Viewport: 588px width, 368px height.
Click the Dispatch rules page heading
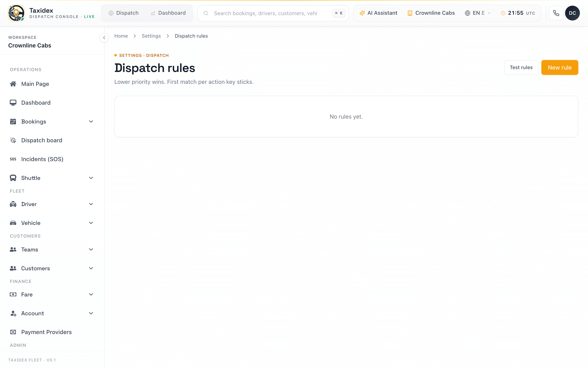tap(155, 68)
